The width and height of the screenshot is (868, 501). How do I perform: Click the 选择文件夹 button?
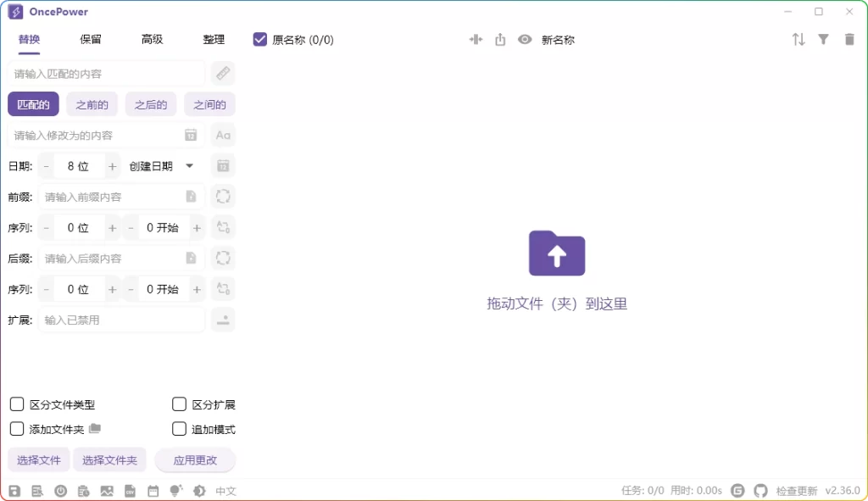109,459
